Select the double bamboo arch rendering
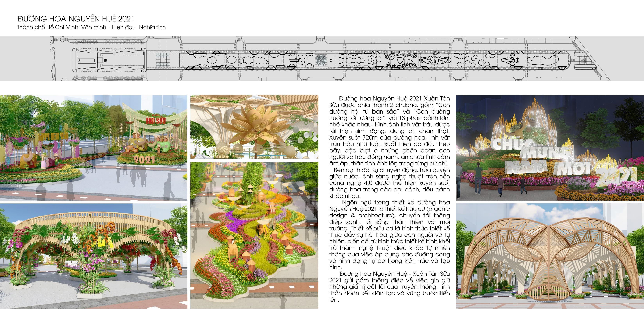 550,256
